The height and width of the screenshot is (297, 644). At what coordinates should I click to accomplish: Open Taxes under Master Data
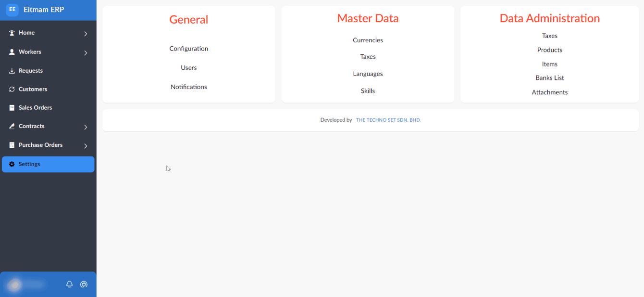(368, 57)
